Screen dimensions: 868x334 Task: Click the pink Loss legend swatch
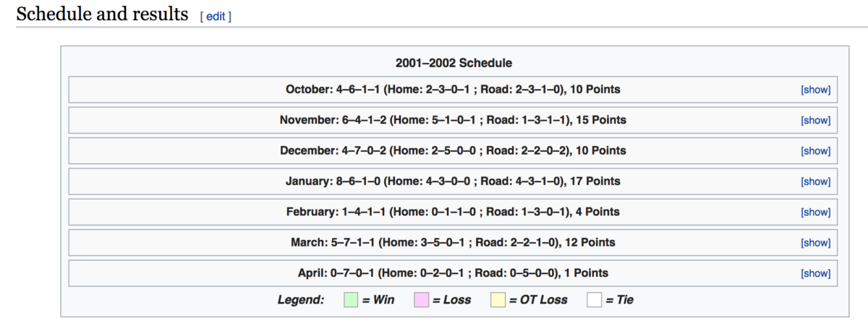click(x=421, y=299)
